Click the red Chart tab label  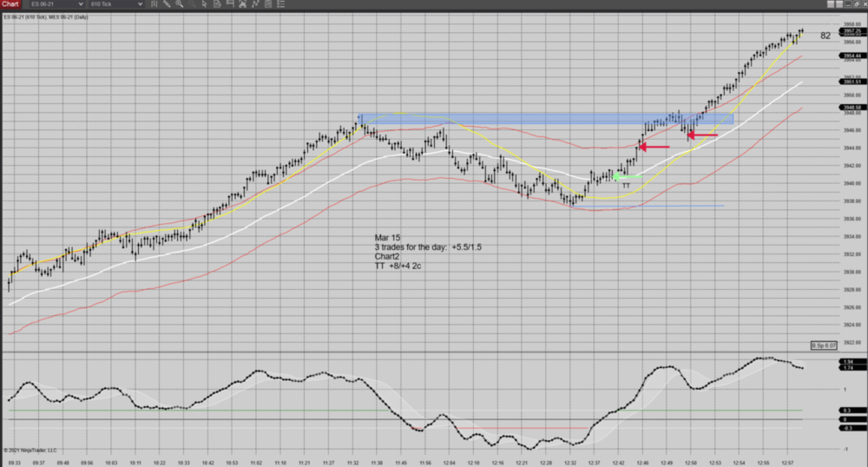click(x=10, y=4)
